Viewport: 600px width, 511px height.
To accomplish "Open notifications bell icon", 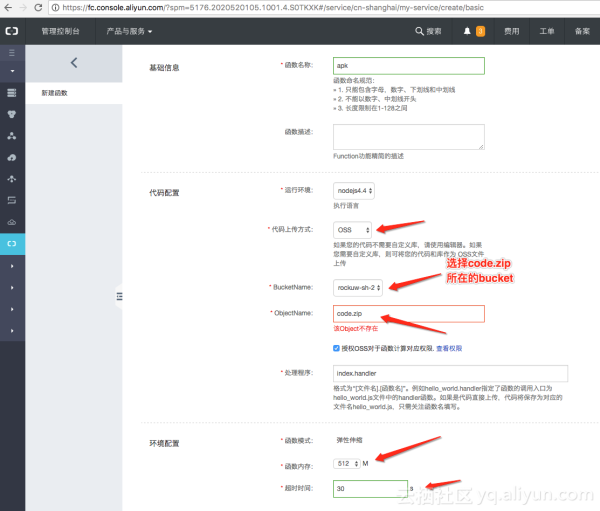I will click(467, 31).
